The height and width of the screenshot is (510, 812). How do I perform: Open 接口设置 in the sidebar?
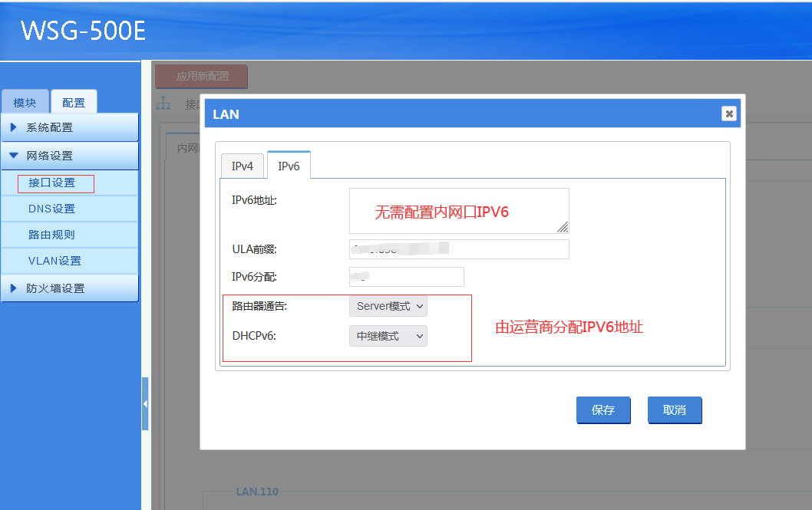coord(52,183)
